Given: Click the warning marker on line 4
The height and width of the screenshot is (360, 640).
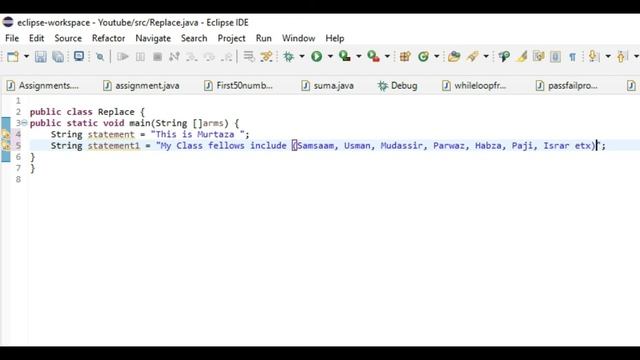Looking at the screenshot, I should point(6,134).
